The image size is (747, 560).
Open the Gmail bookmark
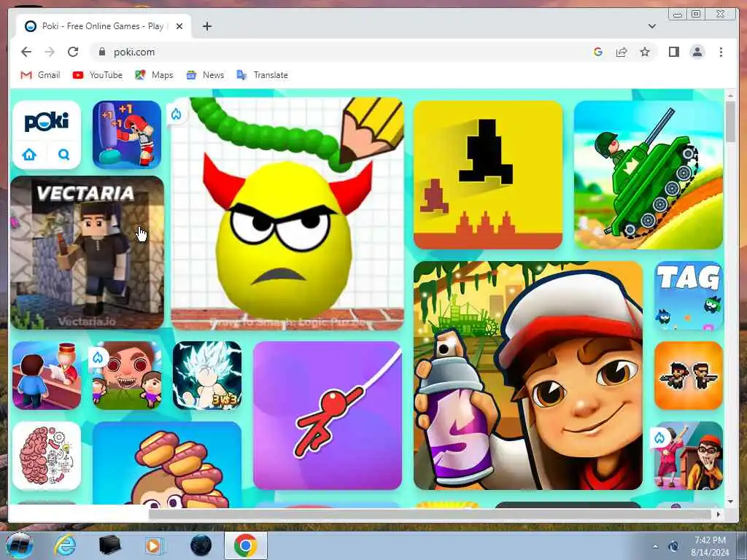pyautogui.click(x=41, y=75)
